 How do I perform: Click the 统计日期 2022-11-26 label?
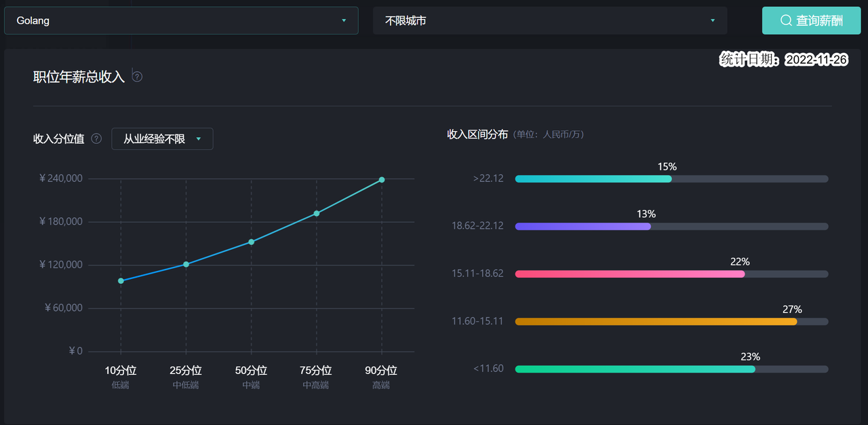click(783, 60)
